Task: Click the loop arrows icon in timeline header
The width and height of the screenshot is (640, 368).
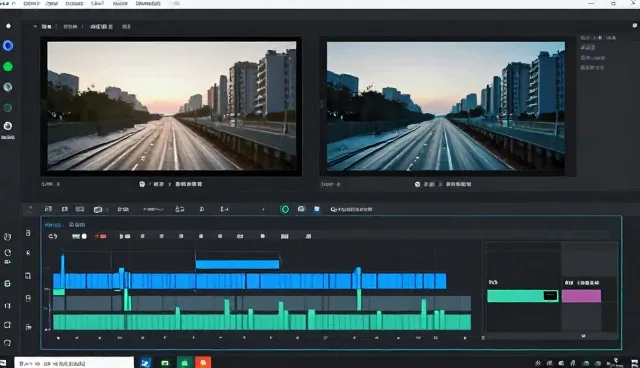Action: click(53, 236)
